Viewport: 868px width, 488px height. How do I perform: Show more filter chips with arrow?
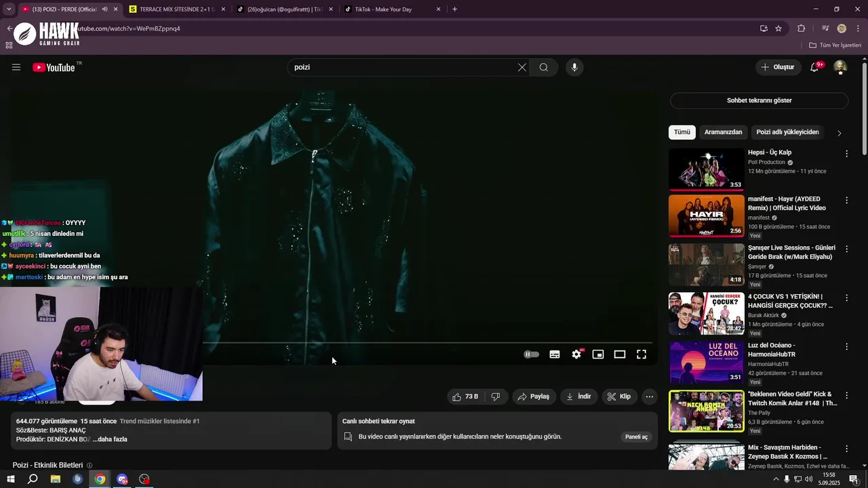[x=840, y=133]
